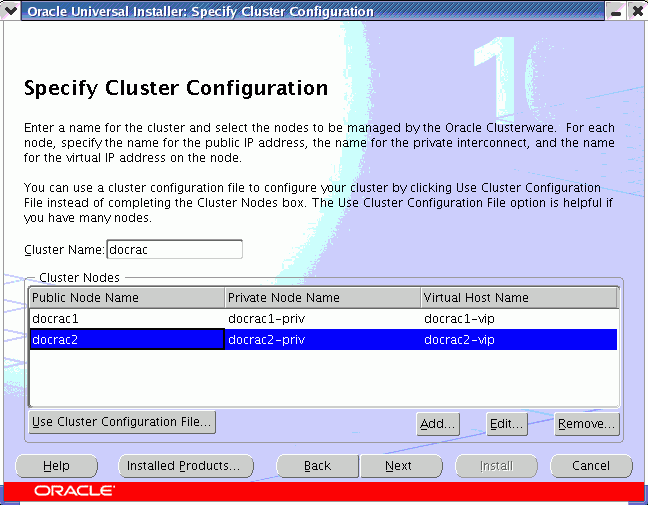Remove the selected cluster node
This screenshot has height=505, width=648.
coord(587,424)
